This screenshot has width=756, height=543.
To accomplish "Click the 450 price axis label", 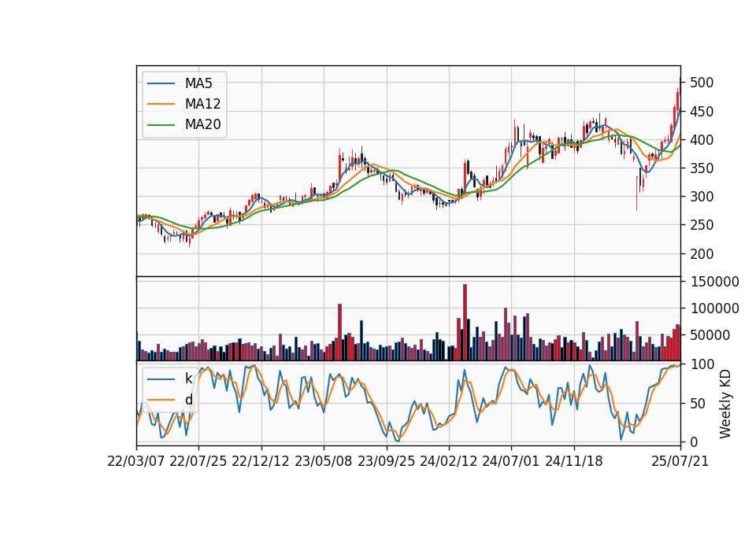I will 702,111.
